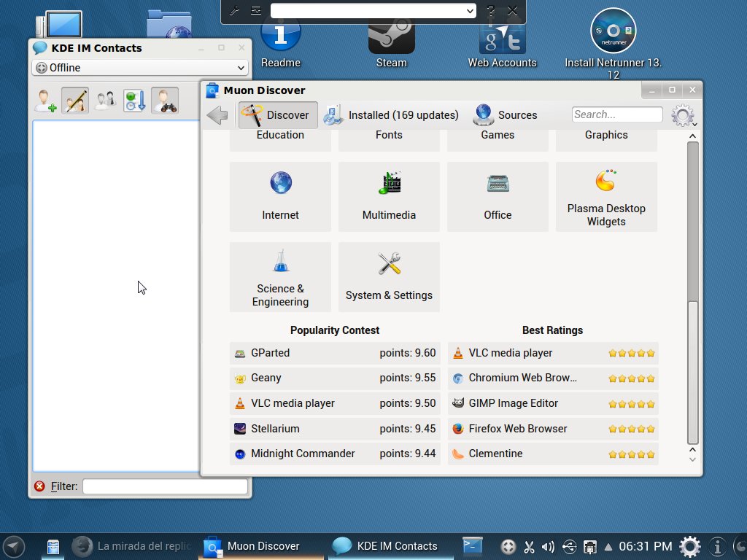The height and width of the screenshot is (560, 747).
Task: Toggle the show offline contacts binoculars icon
Action: [164, 101]
